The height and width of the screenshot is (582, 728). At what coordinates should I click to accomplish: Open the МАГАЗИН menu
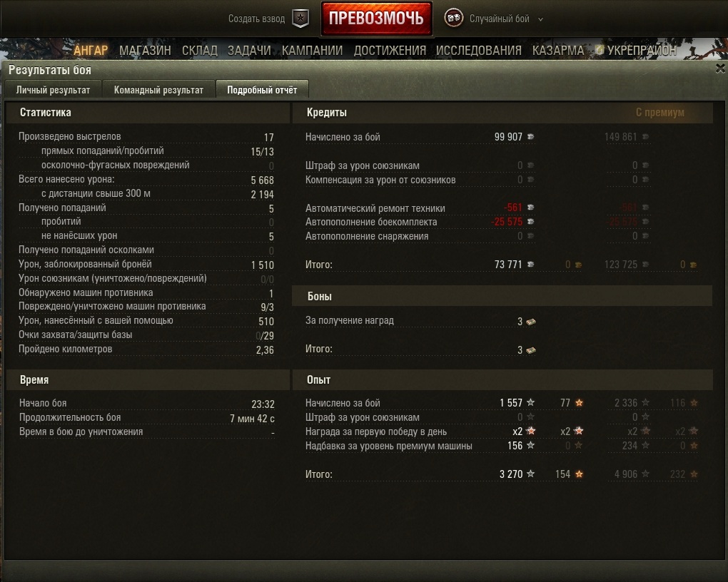145,50
